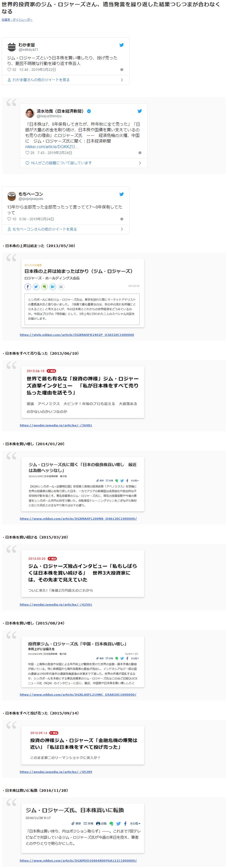Screen dimensions: 227x868
Task: Like the 清水功哉 tweet with heart icon
Action: [x=27, y=153]
